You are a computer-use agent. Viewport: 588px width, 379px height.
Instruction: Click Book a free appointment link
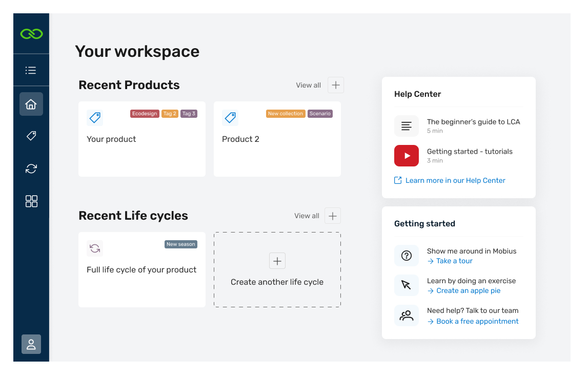click(x=477, y=321)
